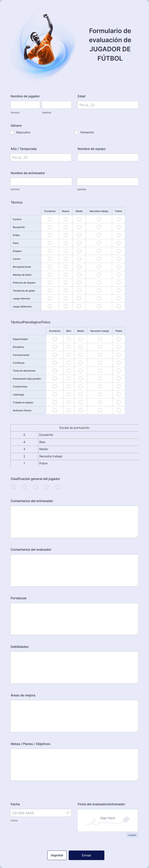Click the calendar icon in Fecha field
Screen dimensions: 149x868
pos(68,813)
